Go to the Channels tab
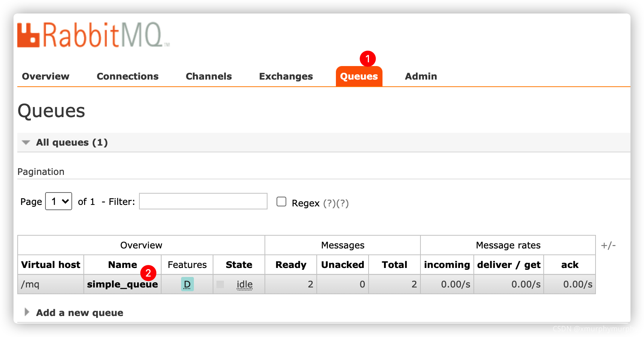The image size is (644, 337). pyautogui.click(x=209, y=76)
